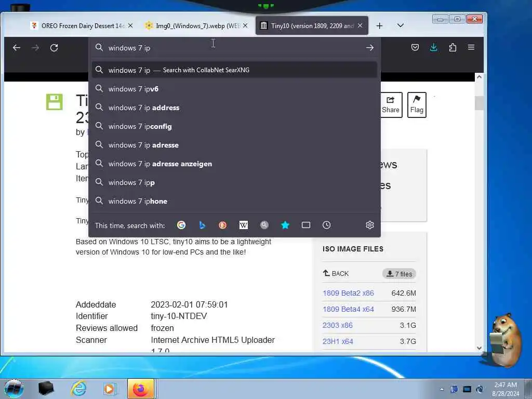532x399 pixels.
Task: Search this time with Wikipedia
Action: (244, 225)
